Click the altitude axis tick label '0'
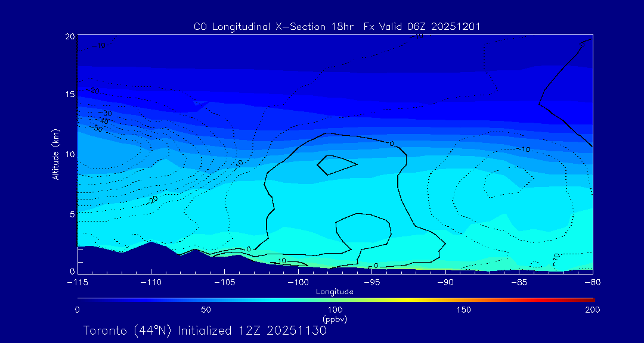644x343 pixels. pyautogui.click(x=72, y=272)
